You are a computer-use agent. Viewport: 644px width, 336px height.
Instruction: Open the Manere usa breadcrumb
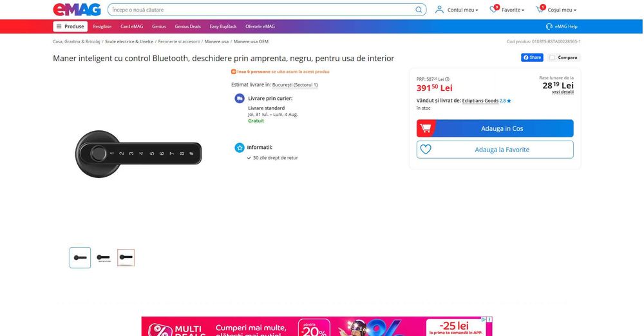(216, 41)
